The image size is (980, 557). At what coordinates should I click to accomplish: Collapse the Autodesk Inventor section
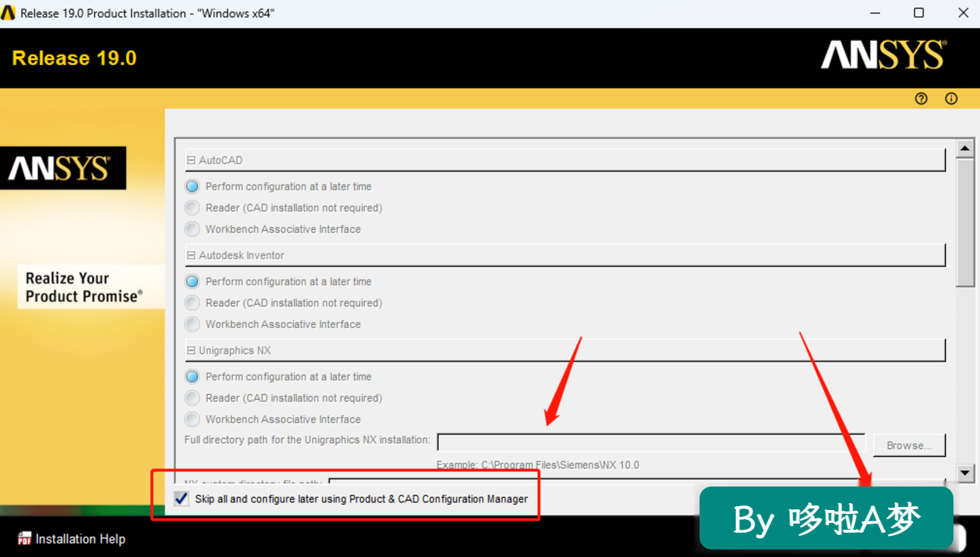191,255
